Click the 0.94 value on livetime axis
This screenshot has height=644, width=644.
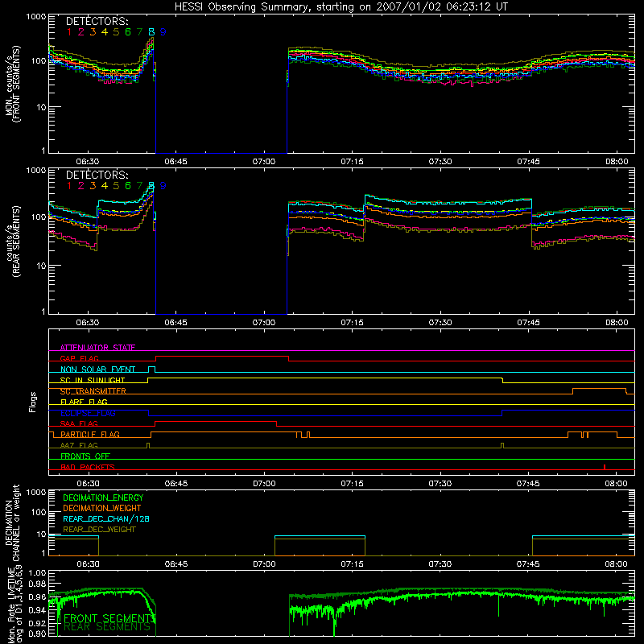(37, 610)
